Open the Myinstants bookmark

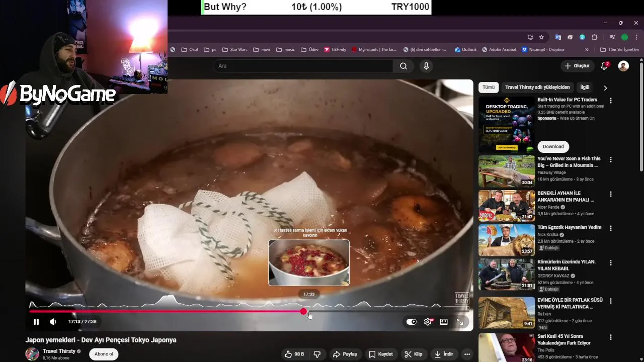(x=374, y=50)
